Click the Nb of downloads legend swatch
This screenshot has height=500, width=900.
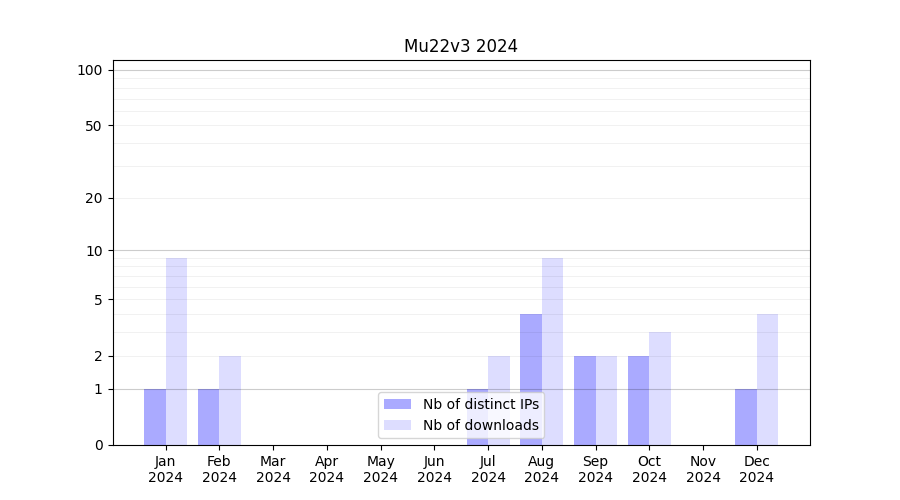397,425
